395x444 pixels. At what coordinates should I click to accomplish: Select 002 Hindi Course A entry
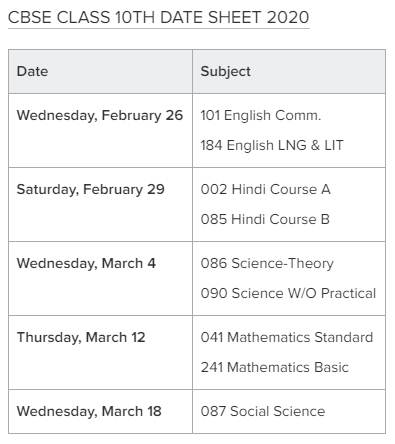point(266,189)
